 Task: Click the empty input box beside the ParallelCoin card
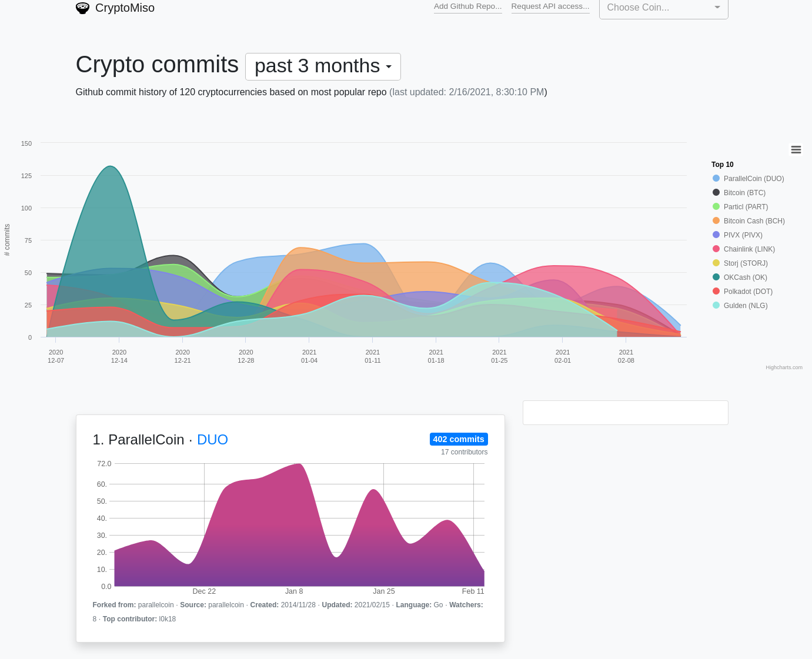[x=625, y=413]
